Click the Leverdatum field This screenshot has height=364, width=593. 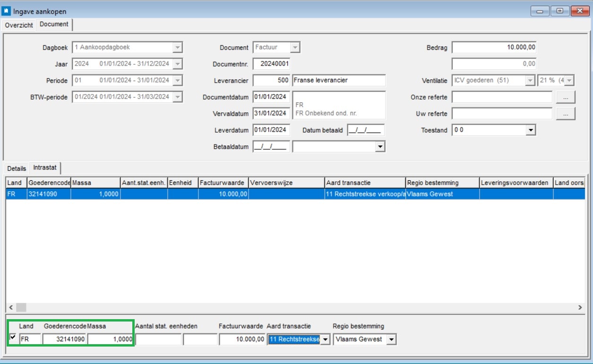pos(272,130)
